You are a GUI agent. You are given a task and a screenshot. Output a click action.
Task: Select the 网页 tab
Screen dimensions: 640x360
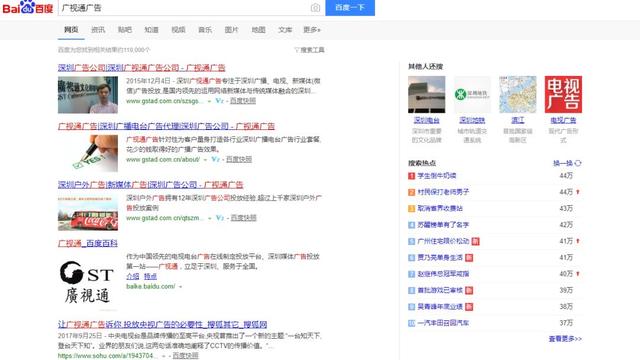pyautogui.click(x=71, y=30)
